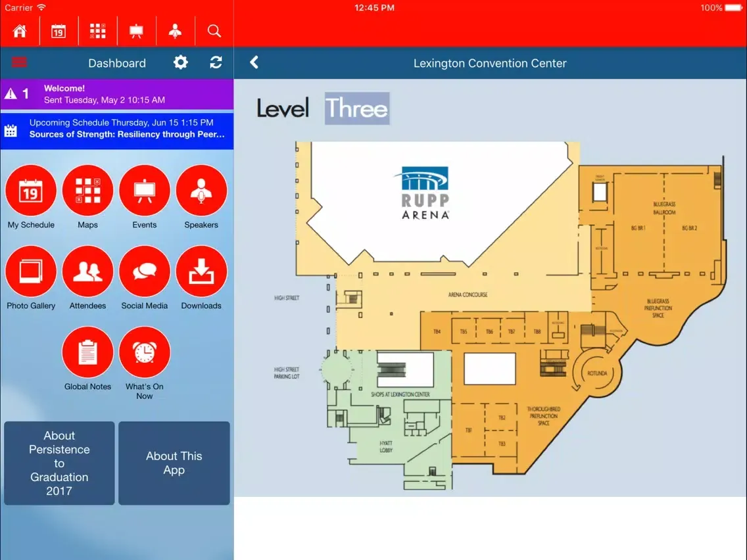Tap the BG BR 1 room label

coord(638,228)
